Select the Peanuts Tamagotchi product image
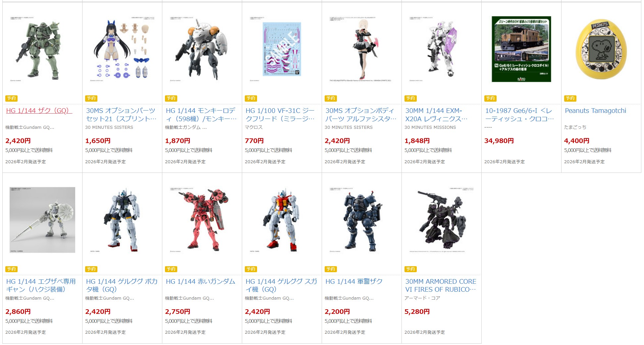 pyautogui.click(x=601, y=49)
